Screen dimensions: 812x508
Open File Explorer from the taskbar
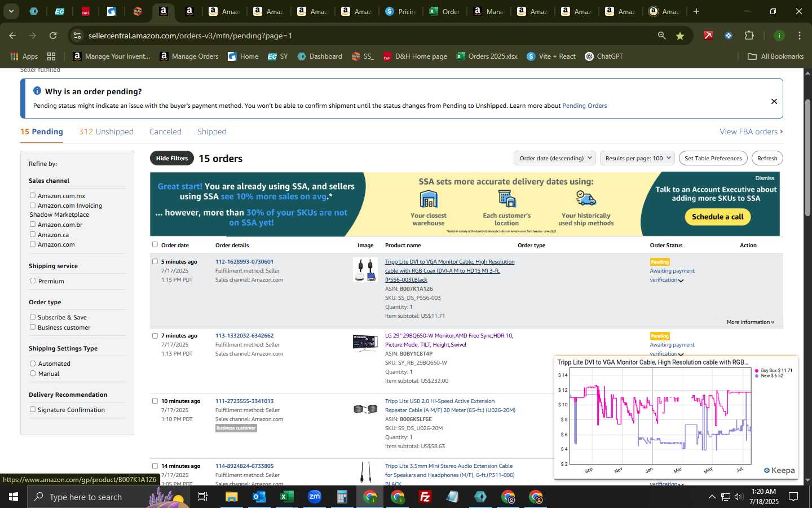[232, 497]
